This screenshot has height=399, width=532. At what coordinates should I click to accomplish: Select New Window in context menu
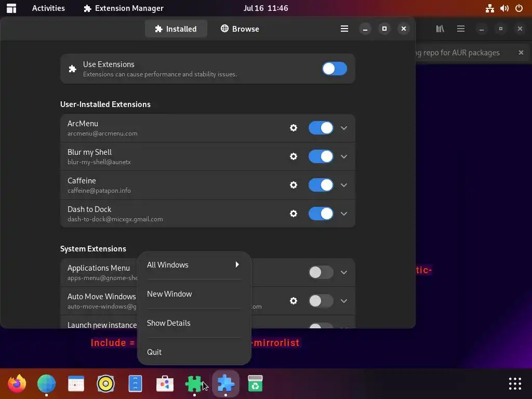pyautogui.click(x=194, y=294)
